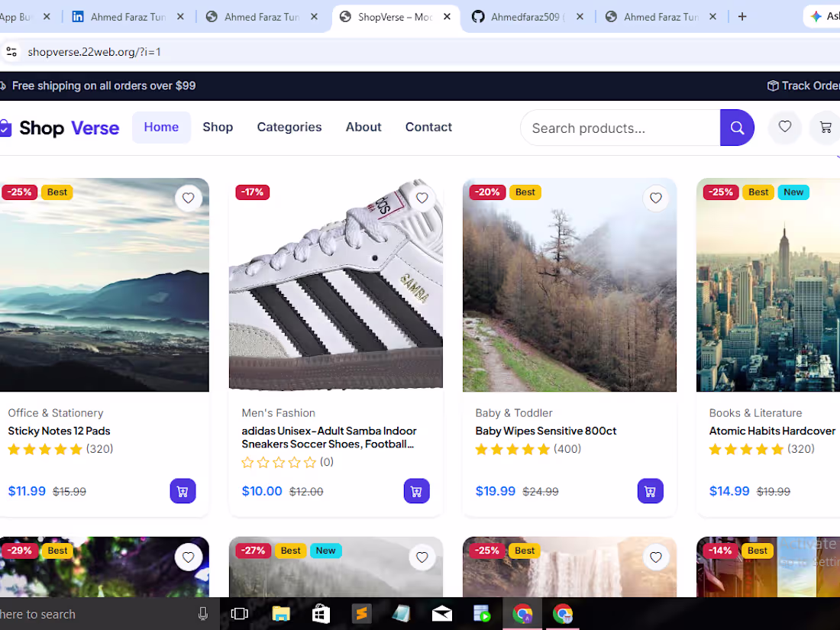Favorite the Baby Wipes Sensitive 800ct
This screenshot has height=630, width=840.
point(656,199)
